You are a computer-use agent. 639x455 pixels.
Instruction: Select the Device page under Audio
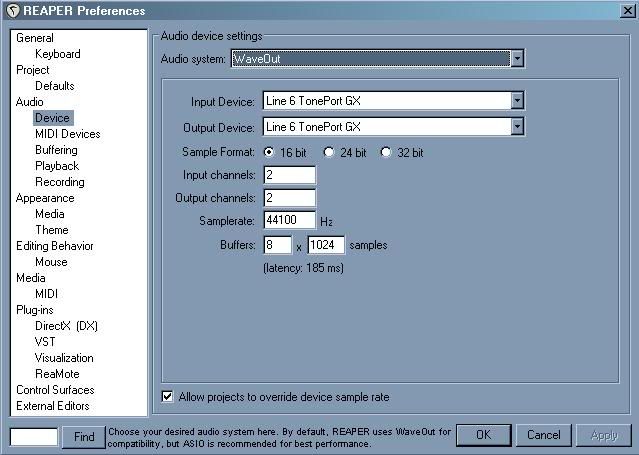[x=53, y=118]
